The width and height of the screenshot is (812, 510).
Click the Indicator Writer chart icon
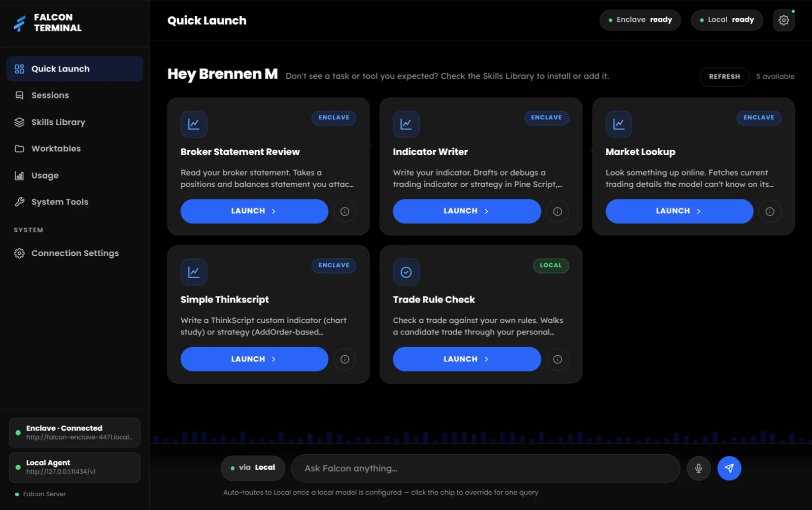pyautogui.click(x=406, y=124)
